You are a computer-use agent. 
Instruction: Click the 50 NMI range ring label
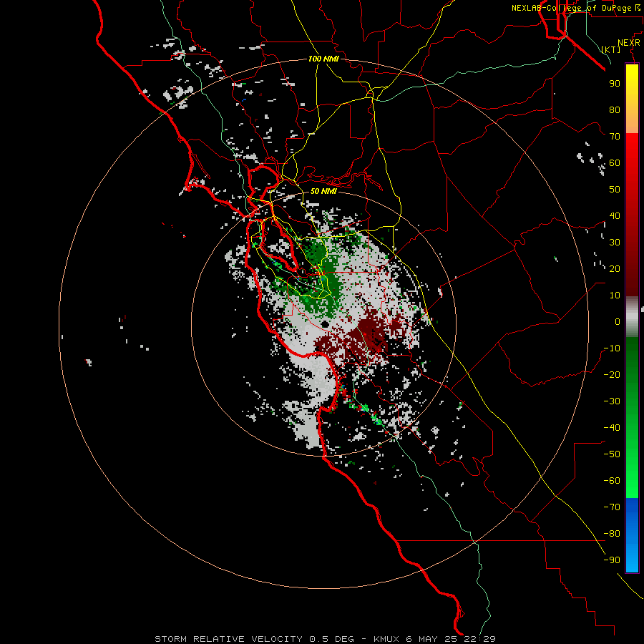click(323, 191)
